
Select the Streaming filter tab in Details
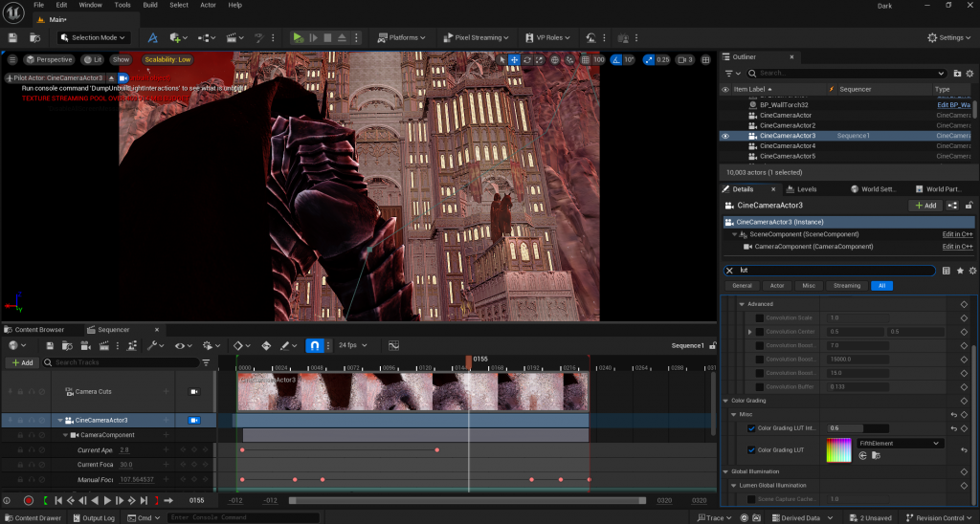click(x=847, y=286)
